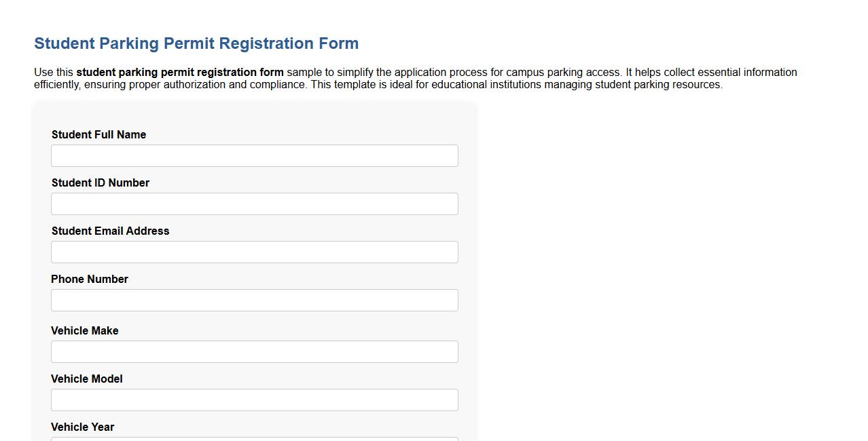
Task: Focus the Student ID Number text box
Action: [254, 204]
